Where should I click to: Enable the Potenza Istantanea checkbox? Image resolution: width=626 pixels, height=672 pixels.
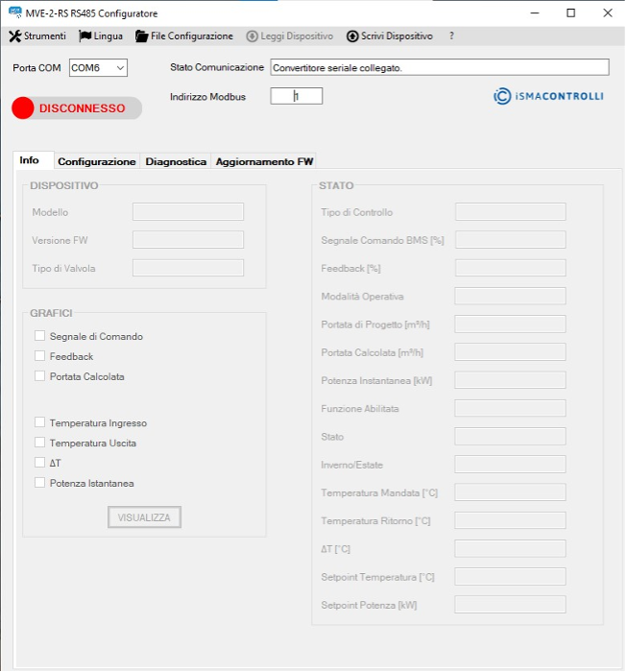[x=40, y=483]
